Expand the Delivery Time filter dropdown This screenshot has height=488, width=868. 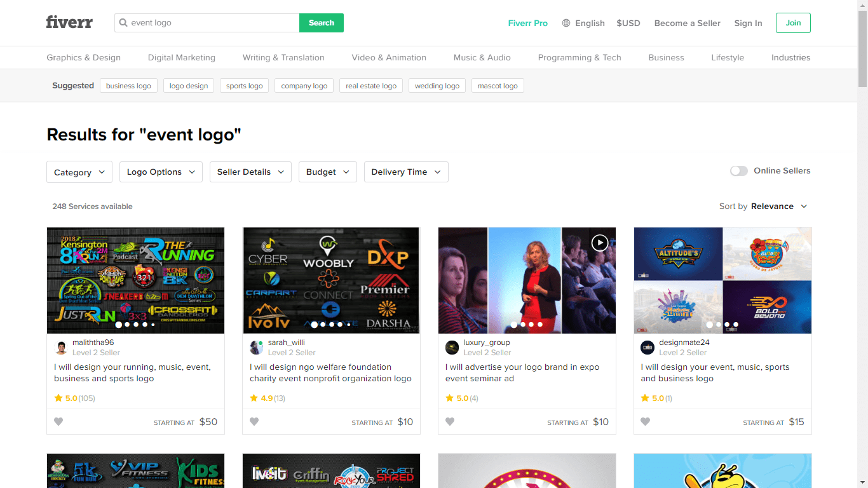tap(406, 172)
